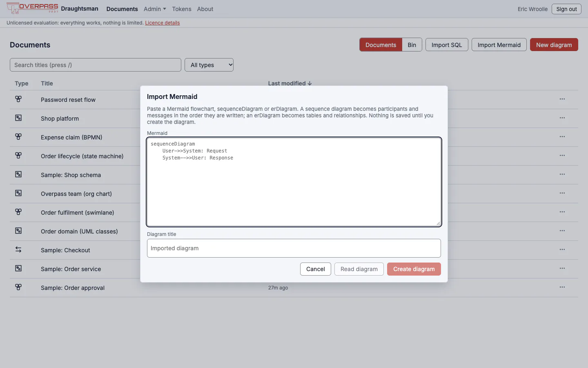Sign out of the account
This screenshot has width=588, height=368.
click(566, 9)
